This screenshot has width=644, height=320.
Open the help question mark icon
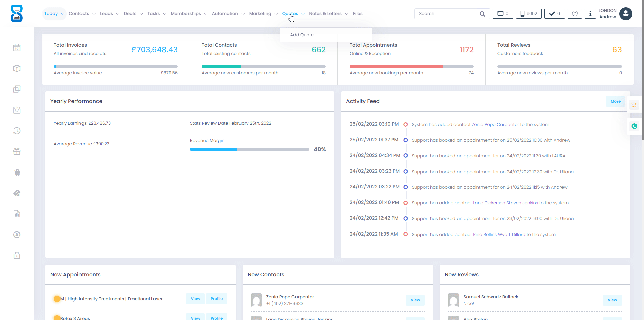coord(575,14)
